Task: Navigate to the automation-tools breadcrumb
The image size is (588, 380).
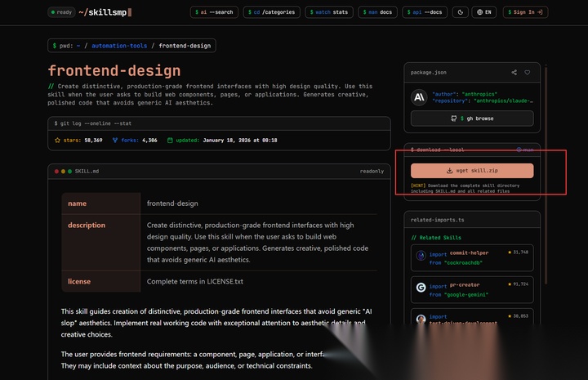Action: 119,46
